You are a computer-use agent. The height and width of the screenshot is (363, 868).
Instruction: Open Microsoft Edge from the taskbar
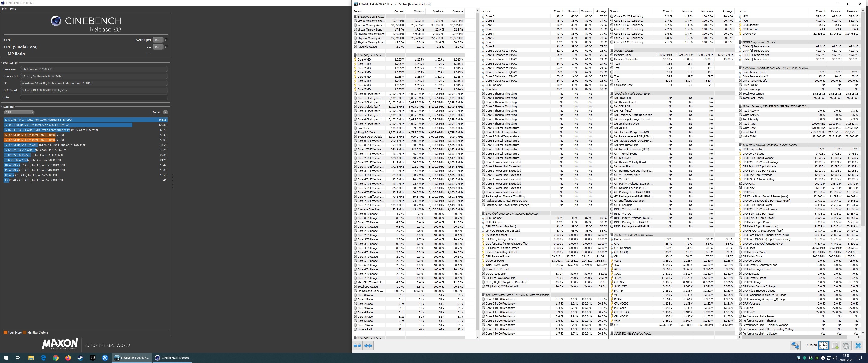tap(43, 358)
